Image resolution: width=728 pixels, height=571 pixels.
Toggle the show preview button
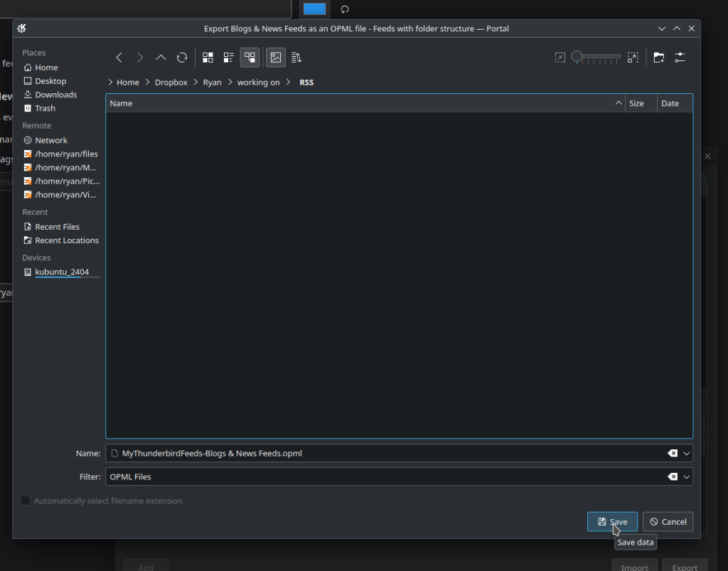(x=275, y=58)
